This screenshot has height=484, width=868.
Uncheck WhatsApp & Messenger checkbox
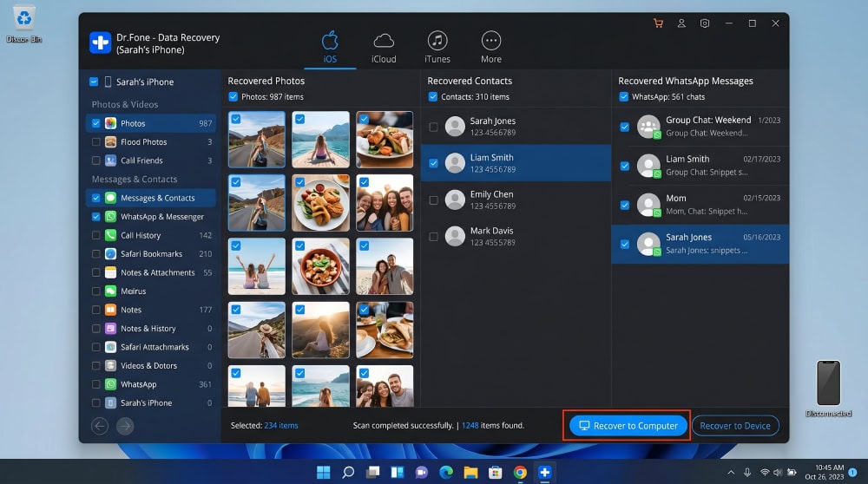tap(95, 216)
